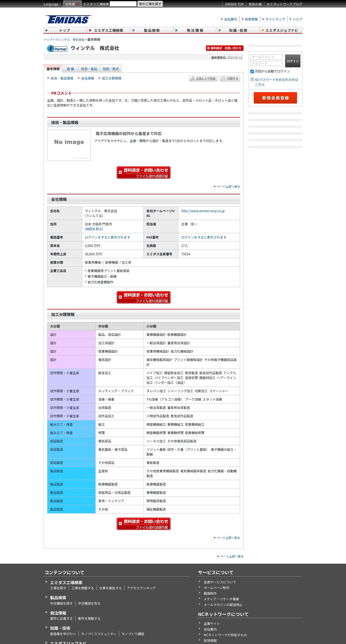The image size is (346, 644).
Task: Click the inquiry button below the processing category table
Action: [144, 524]
